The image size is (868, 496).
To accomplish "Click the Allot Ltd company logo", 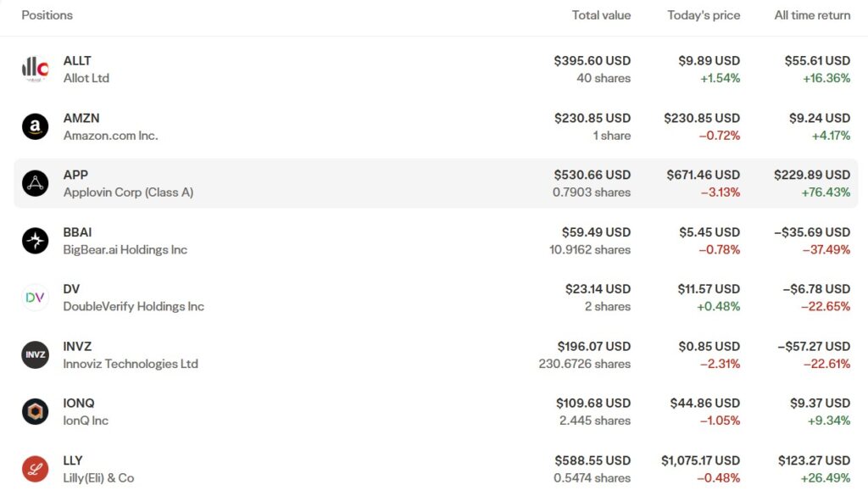I will (x=35, y=69).
